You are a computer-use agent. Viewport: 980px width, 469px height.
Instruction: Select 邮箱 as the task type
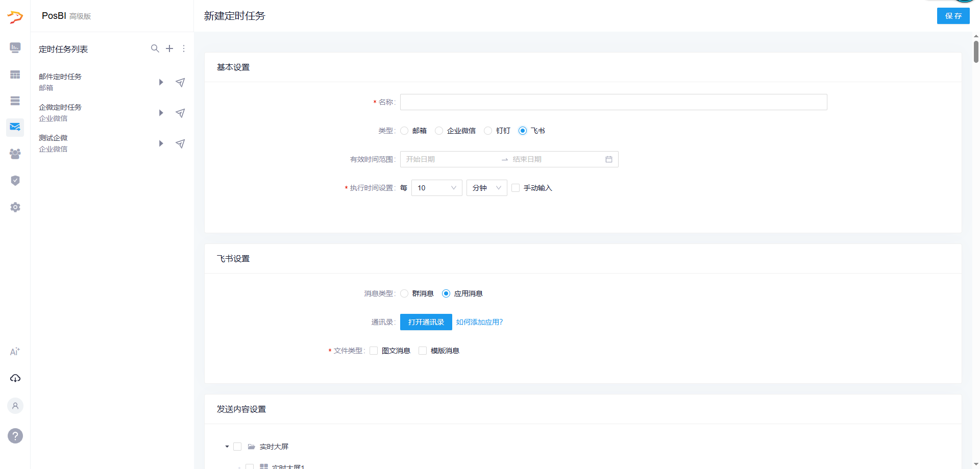[404, 131]
